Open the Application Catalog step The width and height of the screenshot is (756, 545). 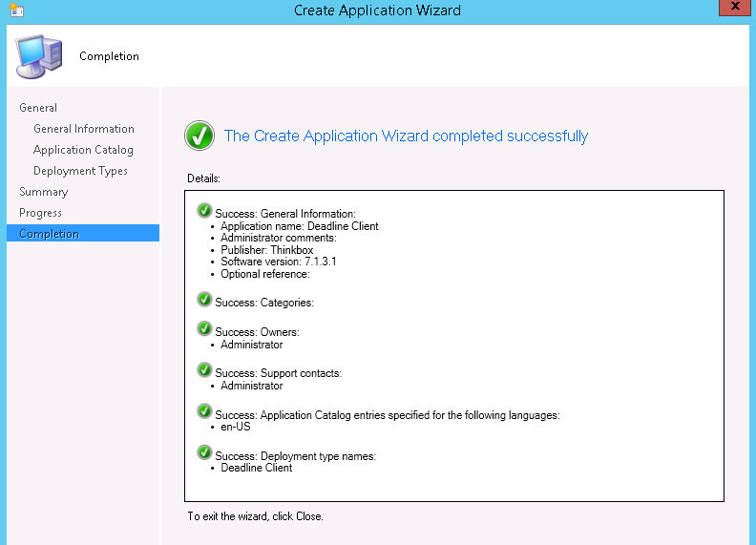[83, 150]
